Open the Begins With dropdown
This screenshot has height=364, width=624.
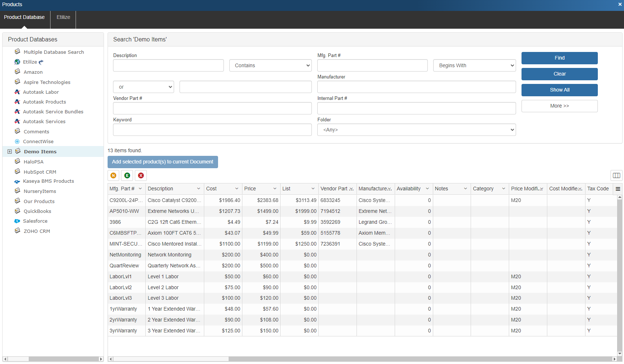474,65
